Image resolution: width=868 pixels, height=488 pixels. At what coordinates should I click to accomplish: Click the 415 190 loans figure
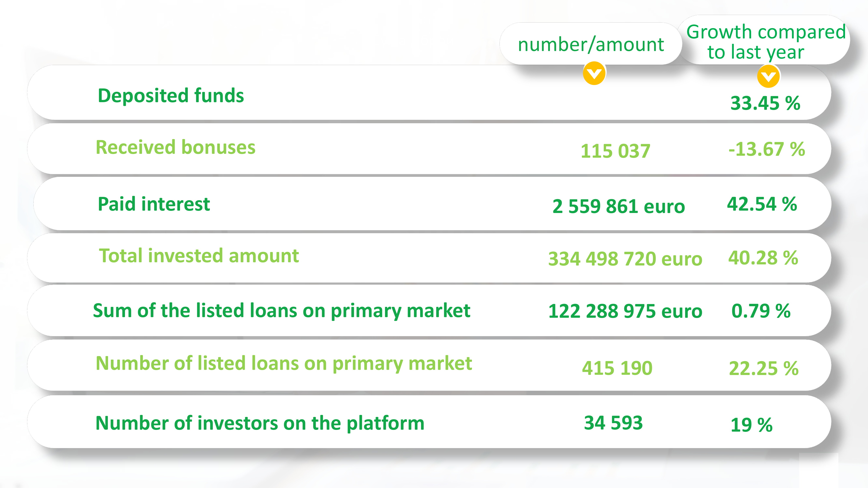[x=617, y=368]
